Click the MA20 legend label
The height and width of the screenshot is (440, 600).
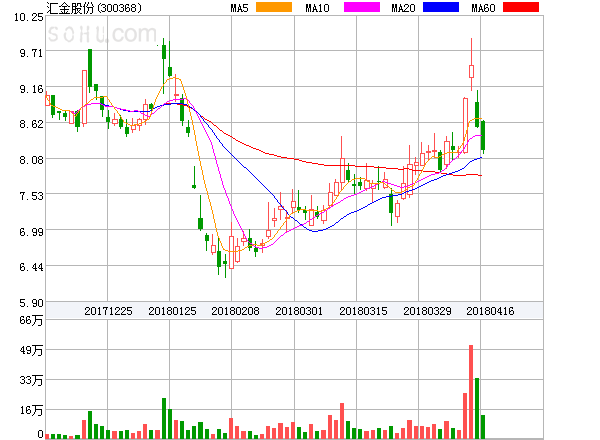pos(403,8)
